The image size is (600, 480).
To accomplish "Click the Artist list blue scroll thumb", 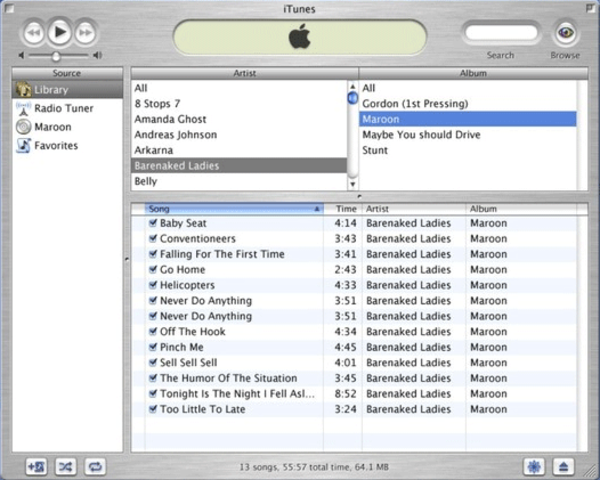I will click(x=352, y=98).
